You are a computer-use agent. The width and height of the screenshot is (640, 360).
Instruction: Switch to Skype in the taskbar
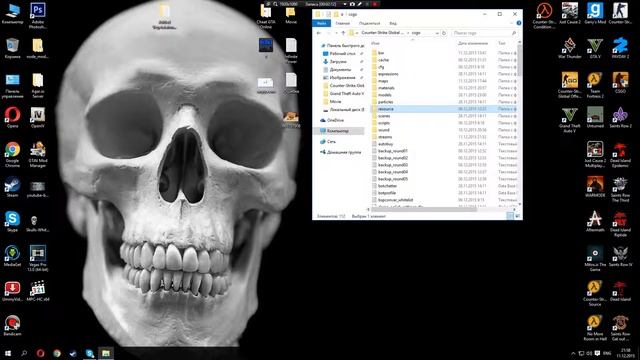(90, 353)
